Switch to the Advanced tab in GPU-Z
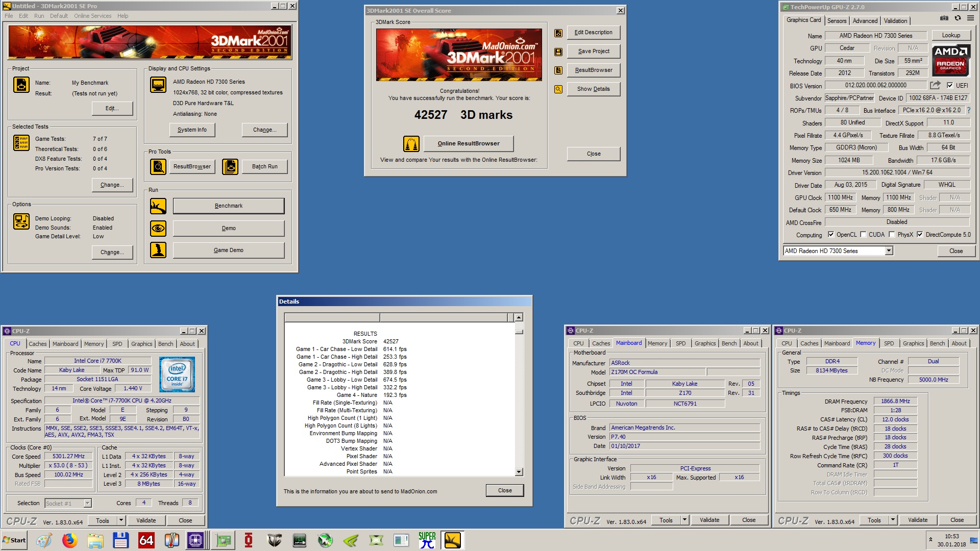980x551 pixels. pos(865,21)
